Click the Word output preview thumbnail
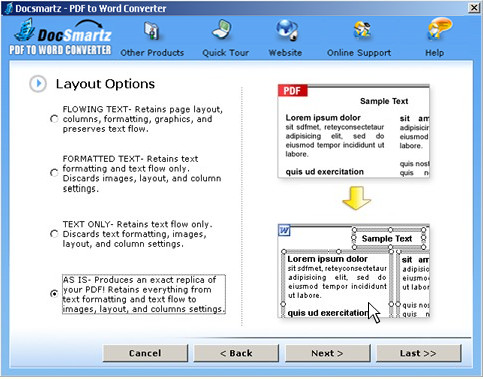Image resolution: width=483 pixels, height=379 pixels. pyautogui.click(x=354, y=271)
